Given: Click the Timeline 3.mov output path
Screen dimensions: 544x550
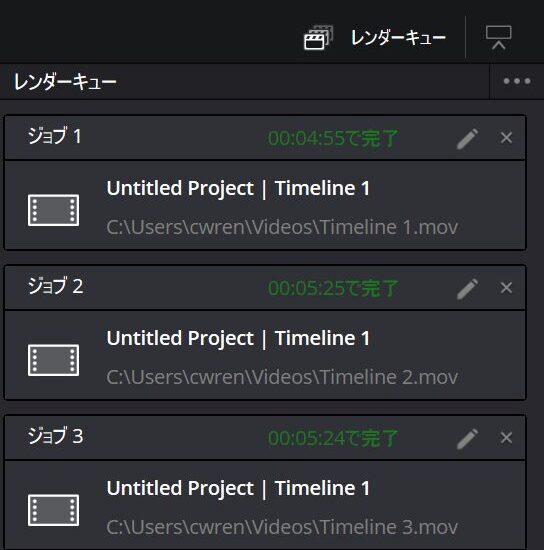Looking at the screenshot, I should coord(282,527).
